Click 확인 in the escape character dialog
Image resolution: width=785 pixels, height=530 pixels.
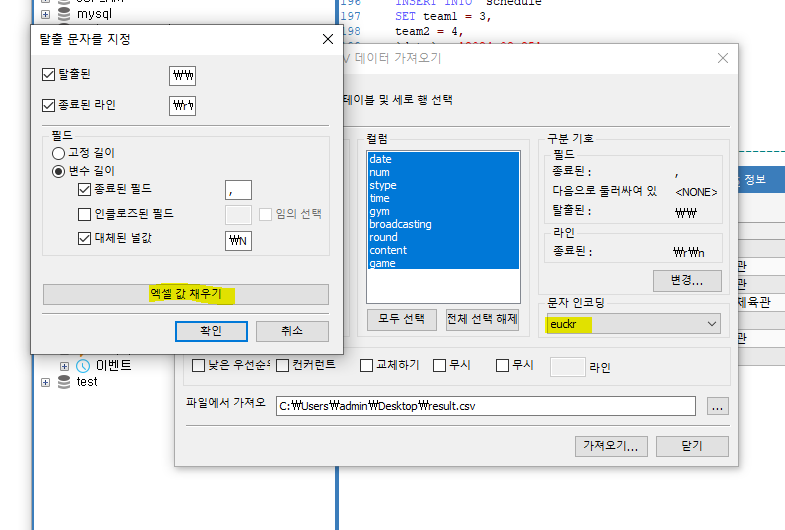[211, 331]
